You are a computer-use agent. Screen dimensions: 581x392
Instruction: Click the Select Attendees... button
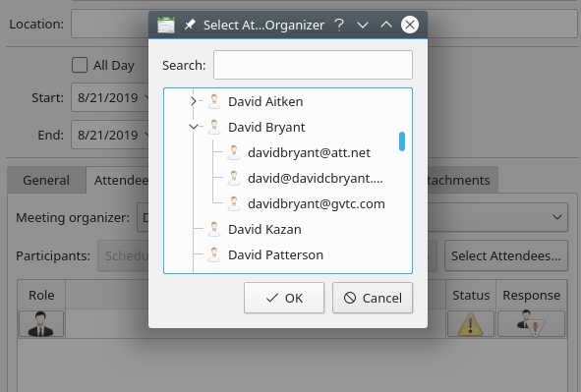click(x=506, y=255)
